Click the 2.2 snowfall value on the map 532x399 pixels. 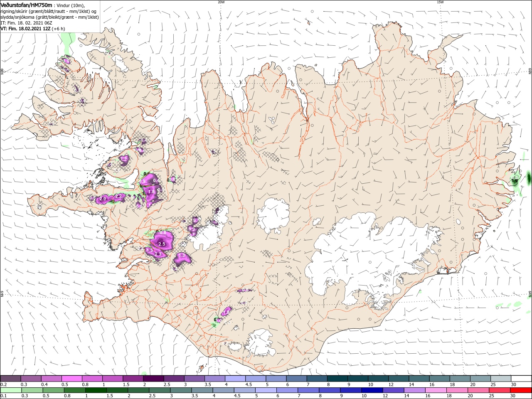[119, 196]
